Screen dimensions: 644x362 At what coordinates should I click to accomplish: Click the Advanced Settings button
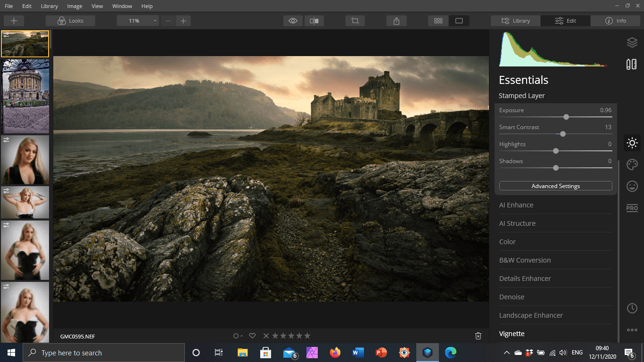click(555, 186)
